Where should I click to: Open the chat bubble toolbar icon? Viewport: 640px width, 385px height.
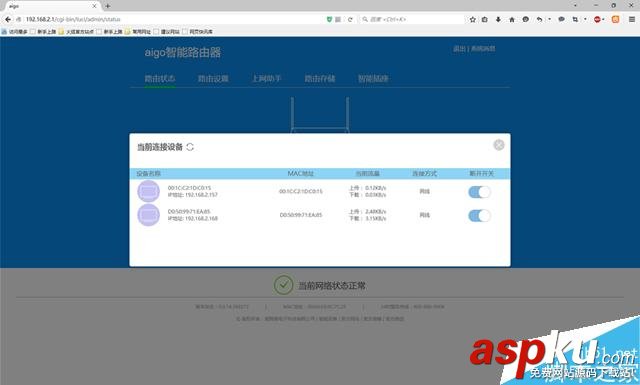(562, 19)
